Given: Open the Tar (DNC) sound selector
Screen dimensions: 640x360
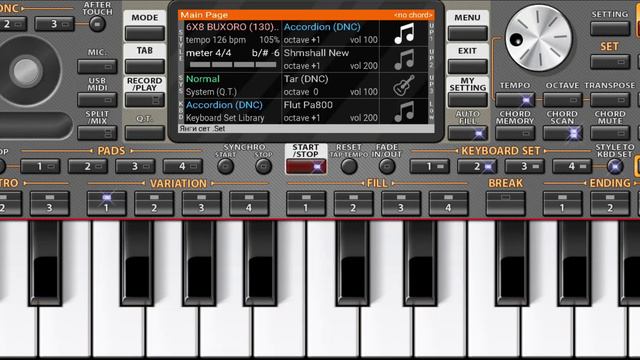Looking at the screenshot, I should 306,79.
